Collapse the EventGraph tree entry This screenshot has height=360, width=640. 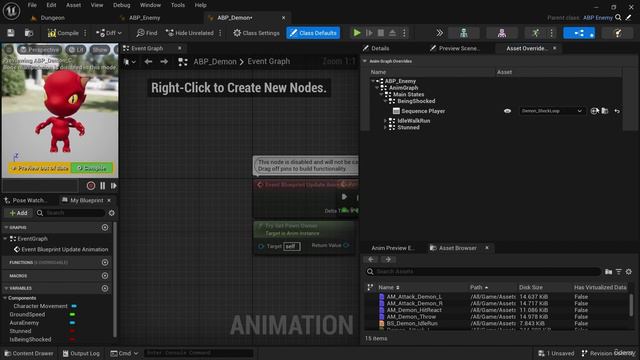click(6, 239)
